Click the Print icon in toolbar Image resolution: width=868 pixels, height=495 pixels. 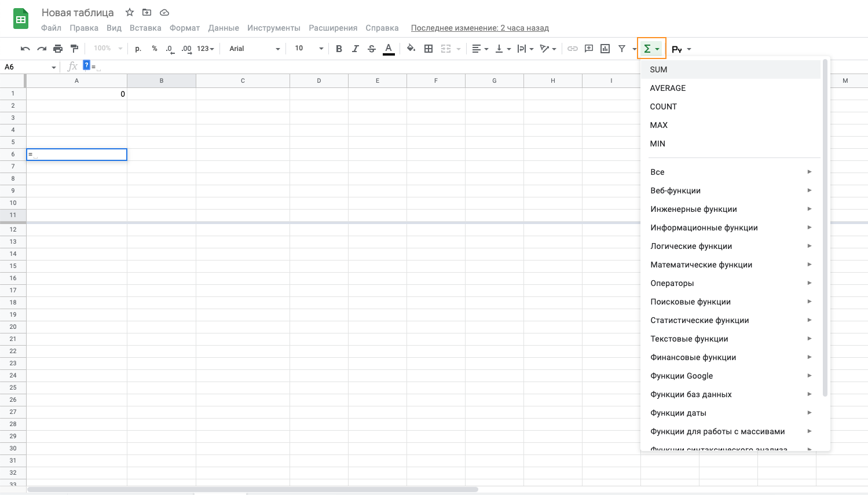click(x=58, y=49)
